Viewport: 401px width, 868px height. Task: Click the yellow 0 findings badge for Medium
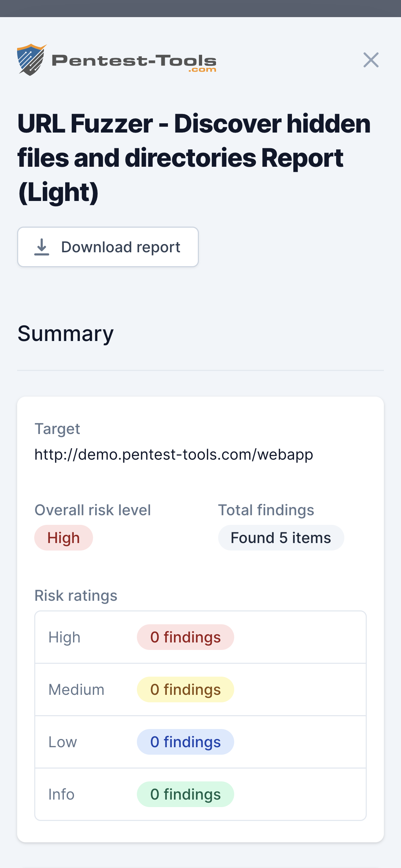(185, 689)
